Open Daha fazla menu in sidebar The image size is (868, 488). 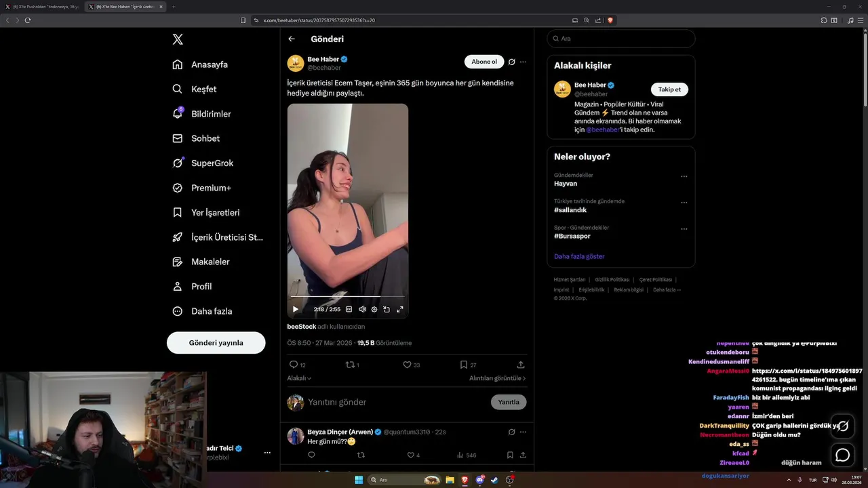(202, 311)
